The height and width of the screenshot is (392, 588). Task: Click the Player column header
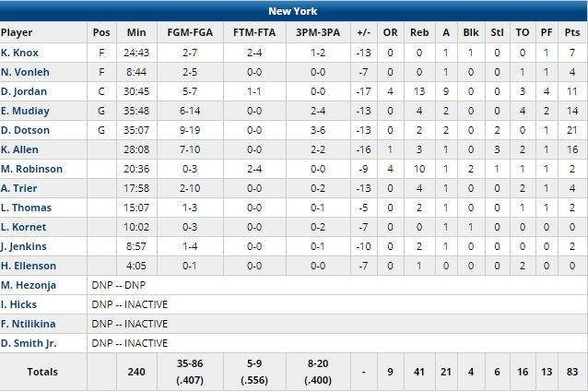click(x=18, y=32)
